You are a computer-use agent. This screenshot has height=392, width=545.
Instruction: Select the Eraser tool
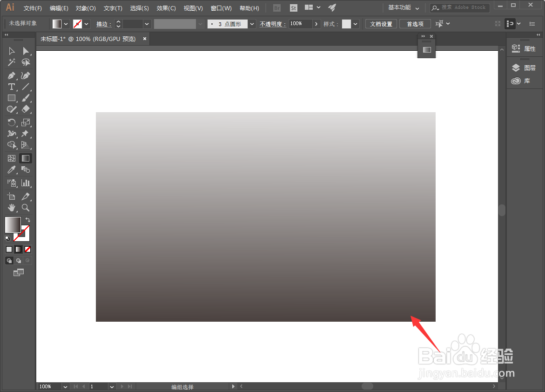[26, 109]
